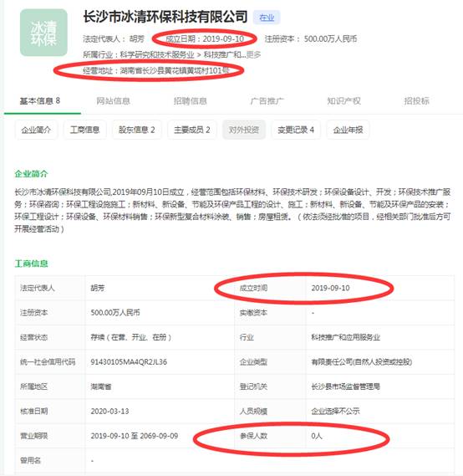Click the 冰清环保 company logo thumbnail

click(43, 33)
